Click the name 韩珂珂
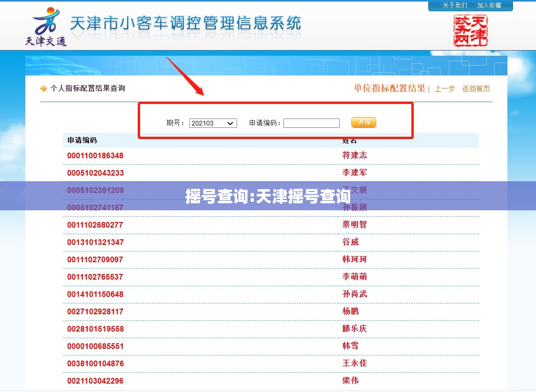The image size is (536, 392). point(355,259)
